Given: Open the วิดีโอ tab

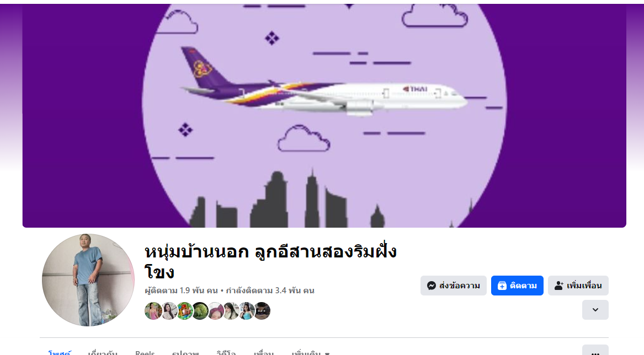Looking at the screenshot, I should click(226, 352).
